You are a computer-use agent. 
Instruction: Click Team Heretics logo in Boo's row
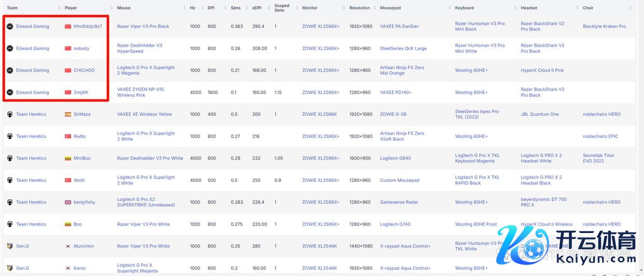(9, 224)
